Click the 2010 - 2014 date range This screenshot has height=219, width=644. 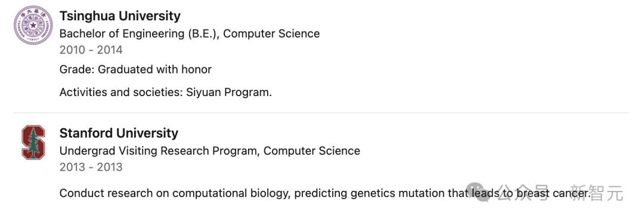tap(91, 50)
